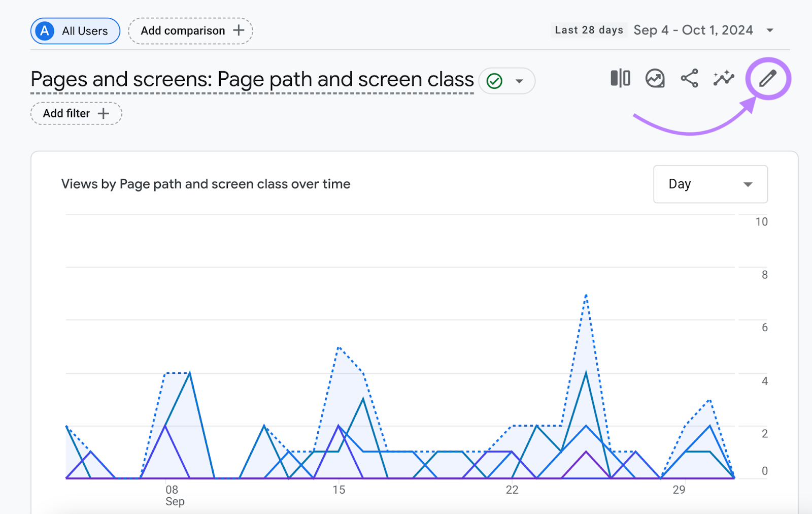Click the 15 label on the x-axis

click(x=339, y=490)
